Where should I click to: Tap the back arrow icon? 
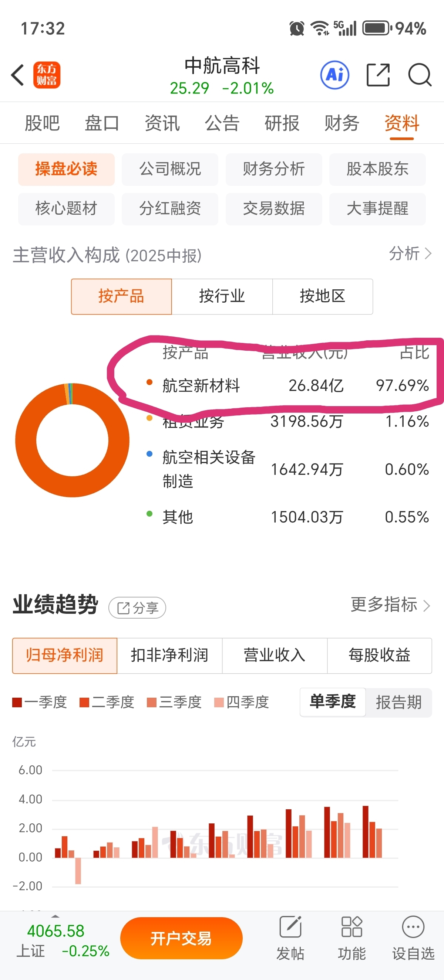point(18,75)
